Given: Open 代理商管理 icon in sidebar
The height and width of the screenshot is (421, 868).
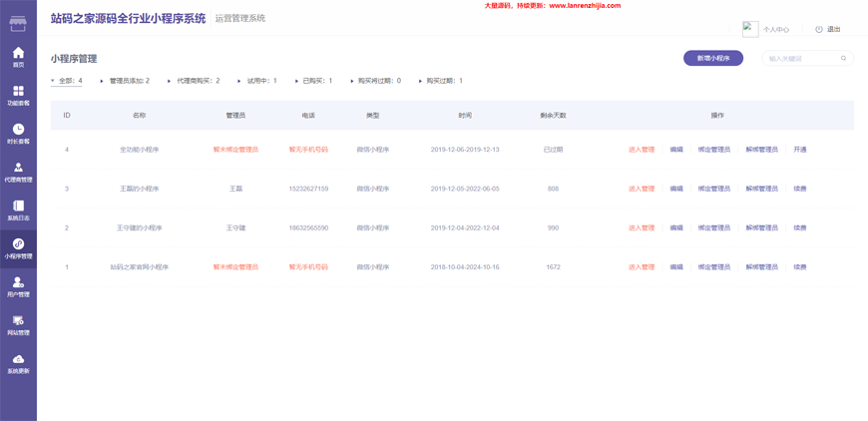Looking at the screenshot, I should (x=18, y=167).
